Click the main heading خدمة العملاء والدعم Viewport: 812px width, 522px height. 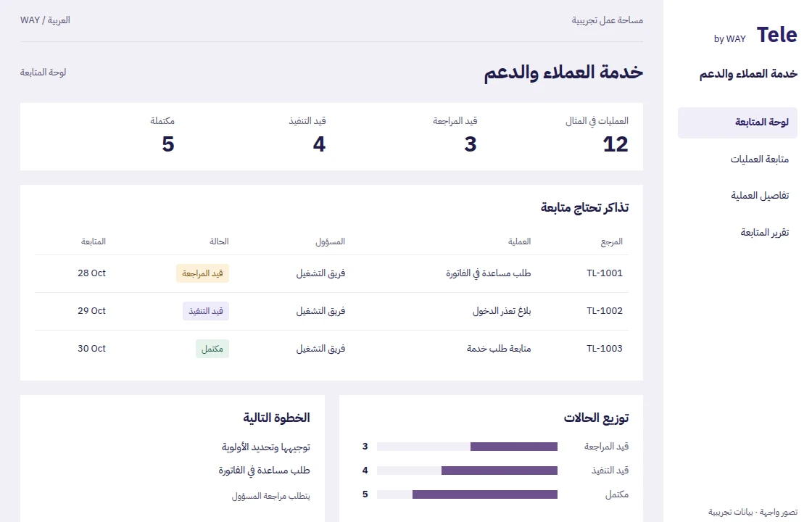coord(563,72)
